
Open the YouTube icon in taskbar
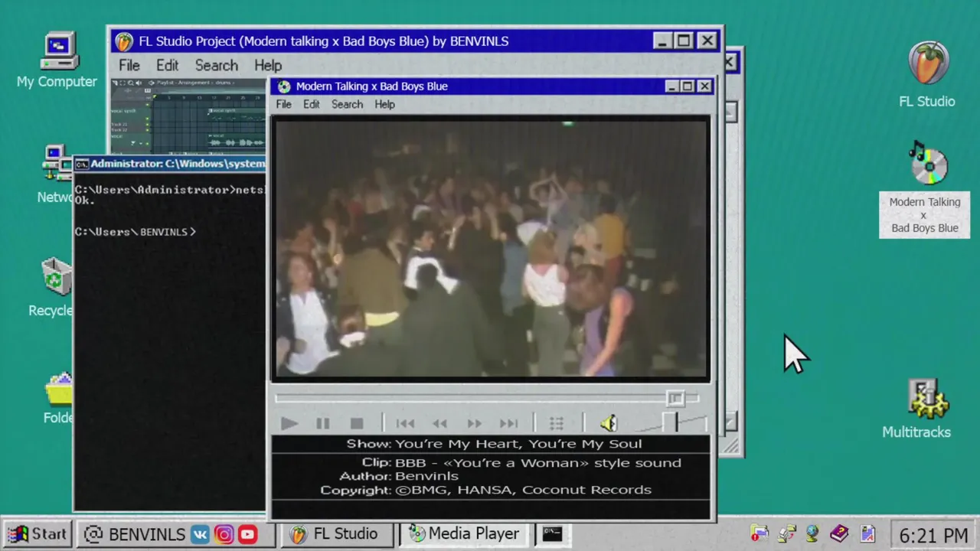(x=247, y=534)
